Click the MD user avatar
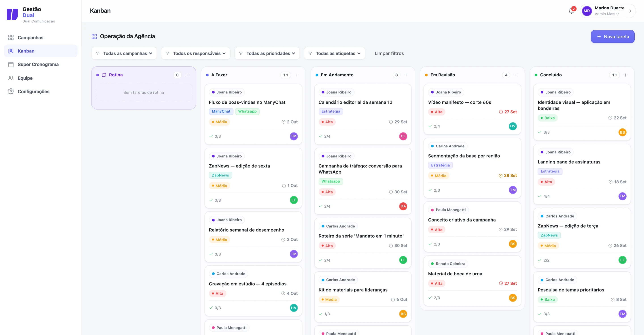 point(587,11)
